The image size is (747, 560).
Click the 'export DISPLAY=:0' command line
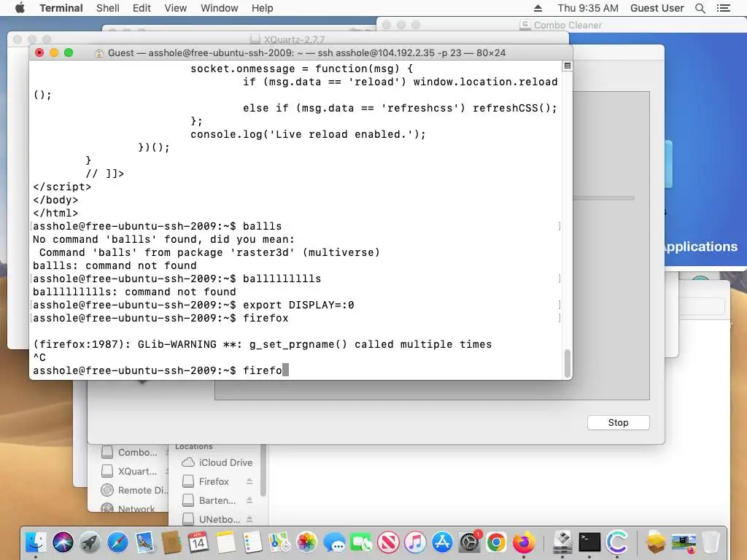(x=193, y=305)
